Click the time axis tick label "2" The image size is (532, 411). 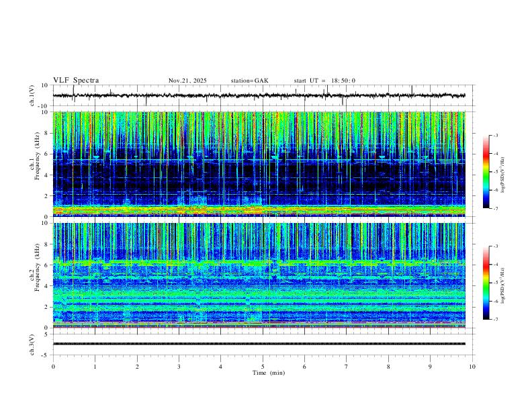137,367
